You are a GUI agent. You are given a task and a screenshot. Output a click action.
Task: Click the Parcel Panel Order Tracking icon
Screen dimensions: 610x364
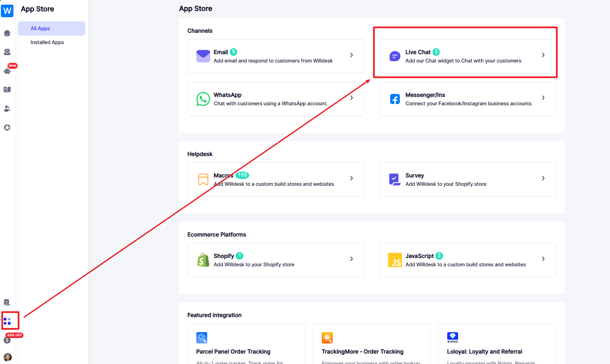(x=202, y=338)
